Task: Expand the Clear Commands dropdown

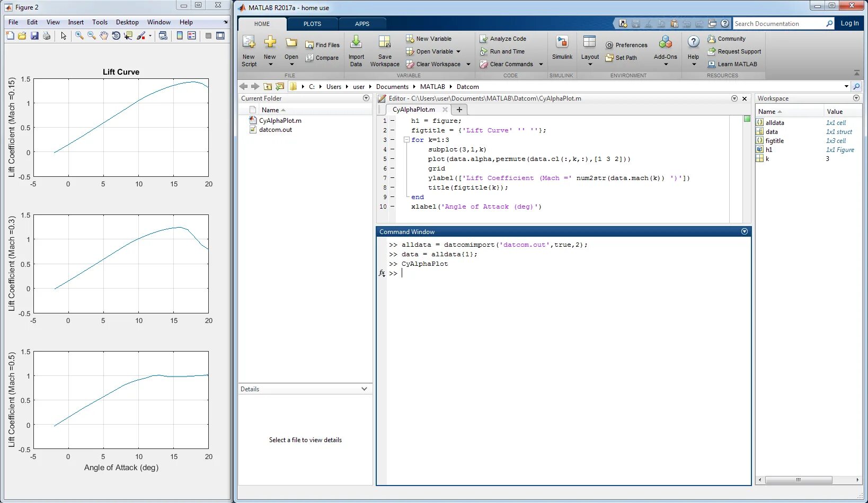Action: tap(541, 64)
